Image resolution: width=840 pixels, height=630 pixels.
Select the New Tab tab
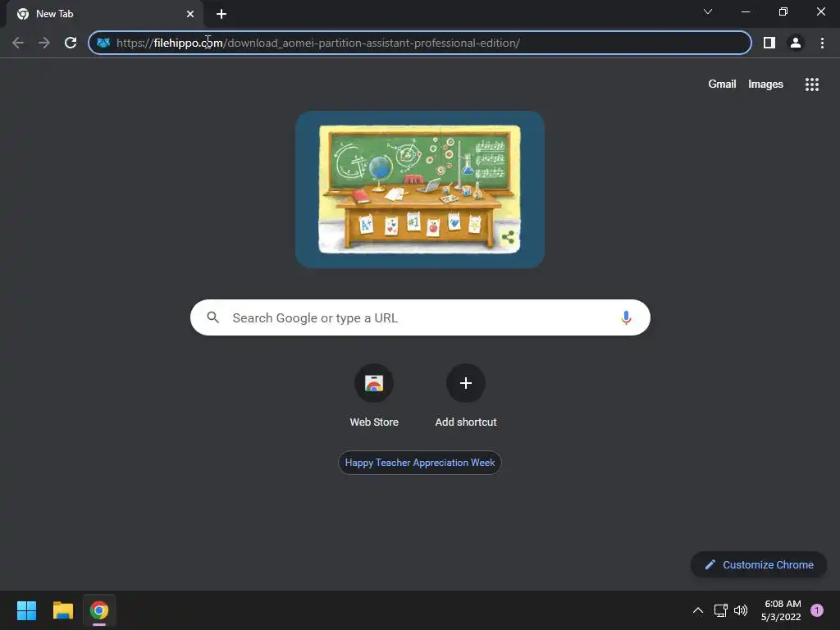(104, 14)
